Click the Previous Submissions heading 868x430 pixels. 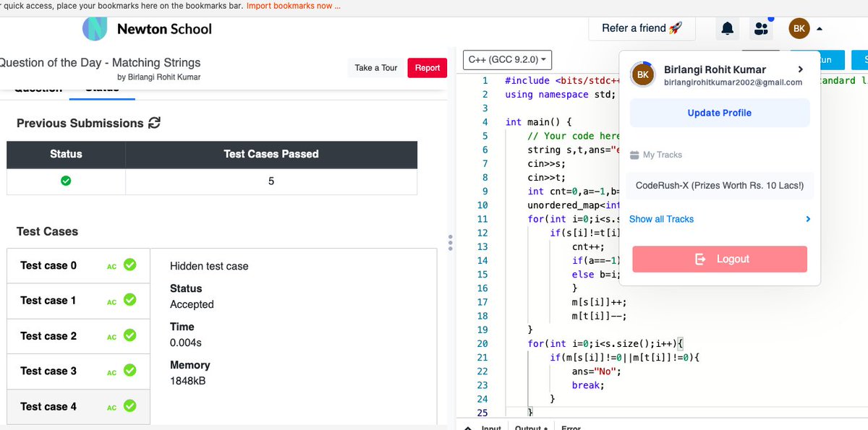(80, 123)
